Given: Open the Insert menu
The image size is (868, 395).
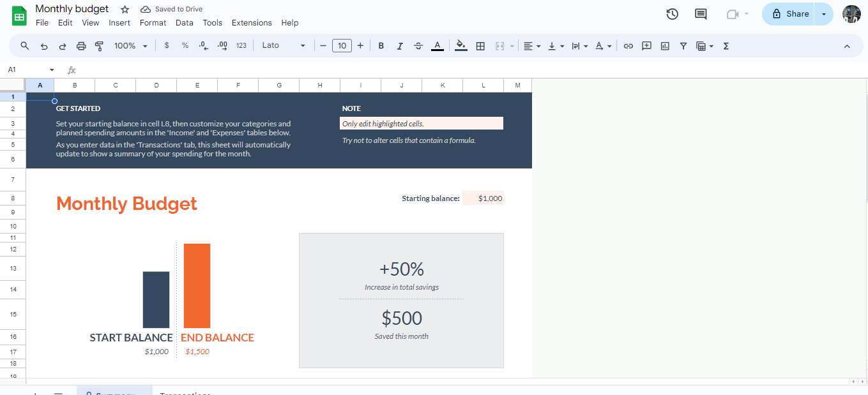Looking at the screenshot, I should [119, 23].
